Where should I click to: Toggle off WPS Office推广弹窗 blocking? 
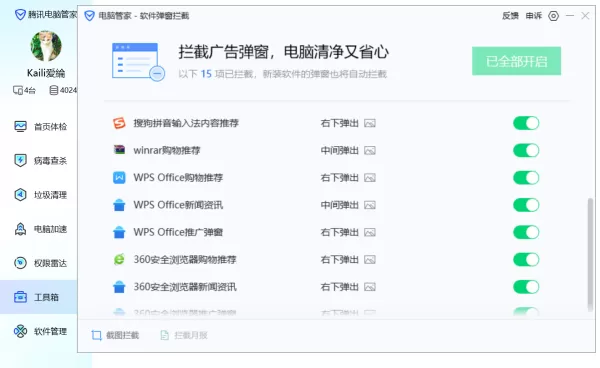coord(526,232)
